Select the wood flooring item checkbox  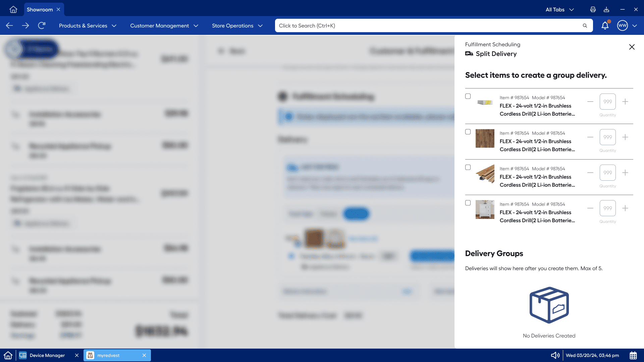click(x=468, y=132)
